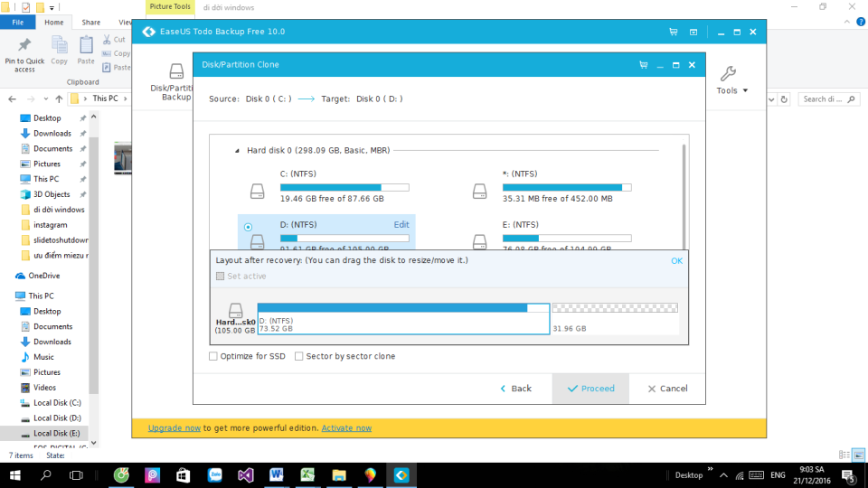Click the *: (NTFS) partition drive icon
This screenshot has width=868, height=488.
coord(479,192)
